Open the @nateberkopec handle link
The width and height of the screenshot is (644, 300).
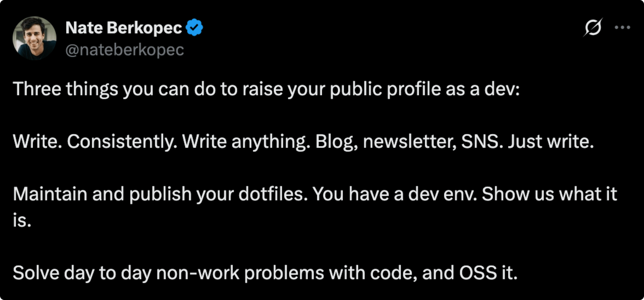tap(125, 50)
